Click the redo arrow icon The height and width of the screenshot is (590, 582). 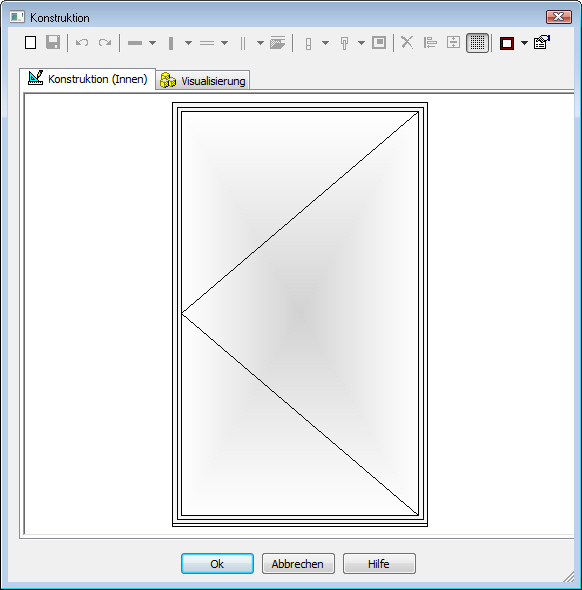(x=105, y=43)
